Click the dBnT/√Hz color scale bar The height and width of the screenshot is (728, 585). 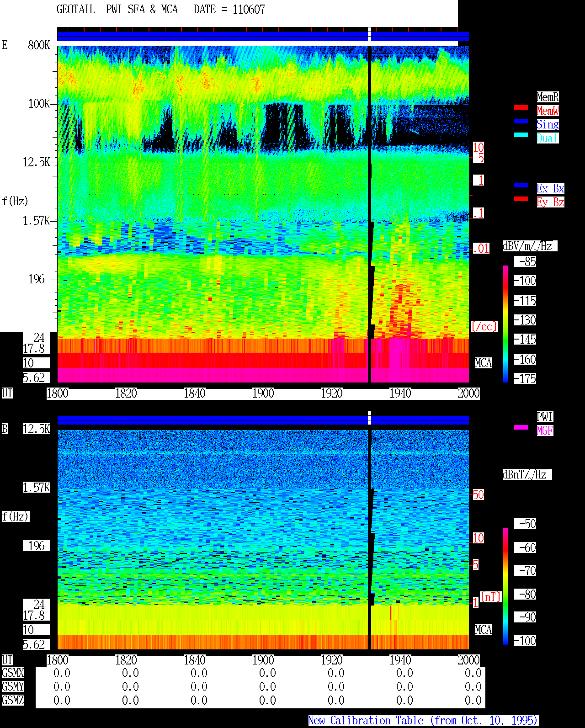click(505, 586)
